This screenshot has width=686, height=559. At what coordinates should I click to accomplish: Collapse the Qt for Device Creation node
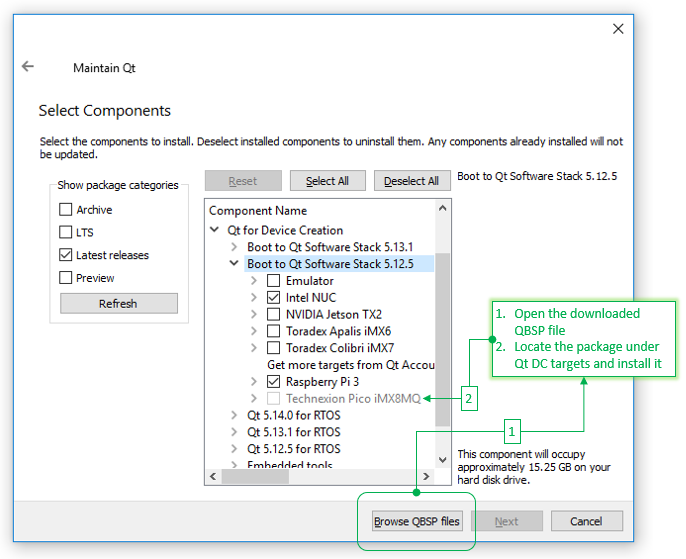tap(216, 230)
